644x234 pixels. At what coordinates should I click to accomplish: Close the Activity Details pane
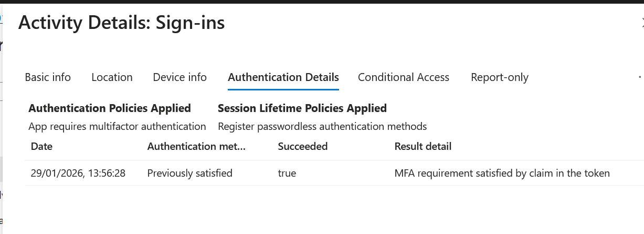point(642,22)
